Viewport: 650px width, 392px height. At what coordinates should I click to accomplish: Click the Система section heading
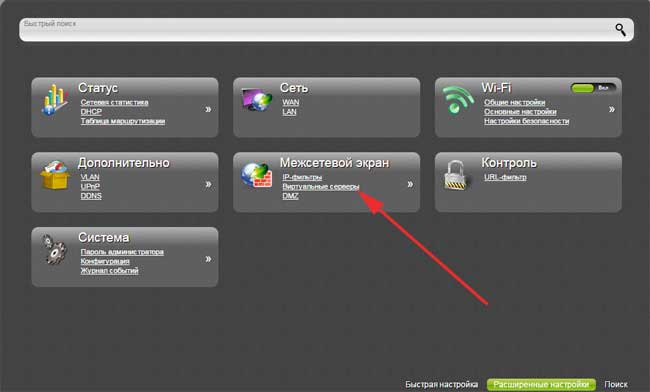point(104,237)
